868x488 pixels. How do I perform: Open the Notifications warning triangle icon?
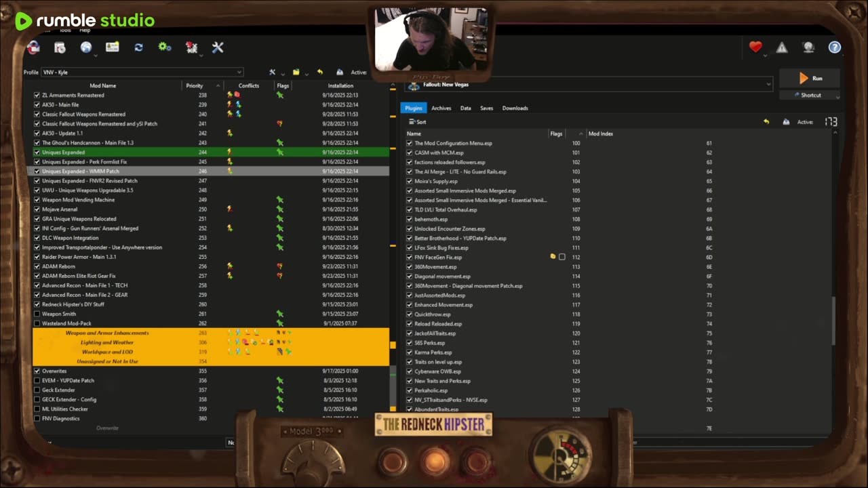[782, 47]
